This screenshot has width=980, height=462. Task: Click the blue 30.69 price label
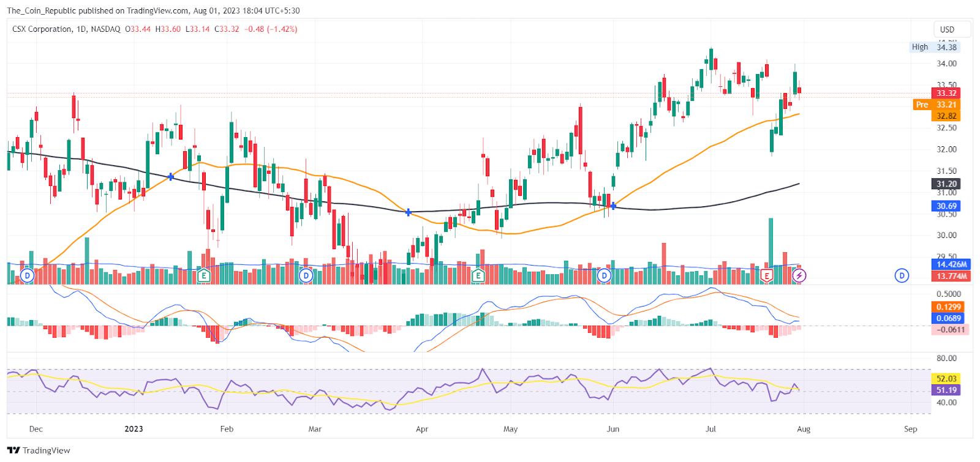(946, 206)
